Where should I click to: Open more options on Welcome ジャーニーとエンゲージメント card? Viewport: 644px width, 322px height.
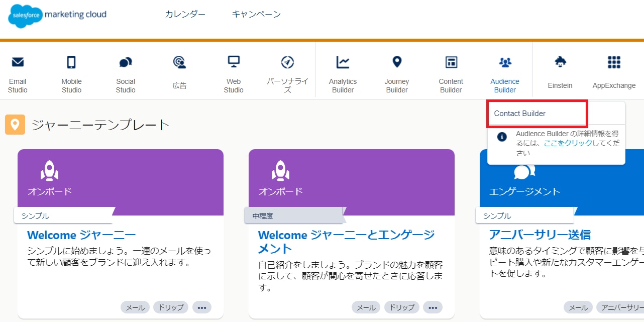pos(433,307)
